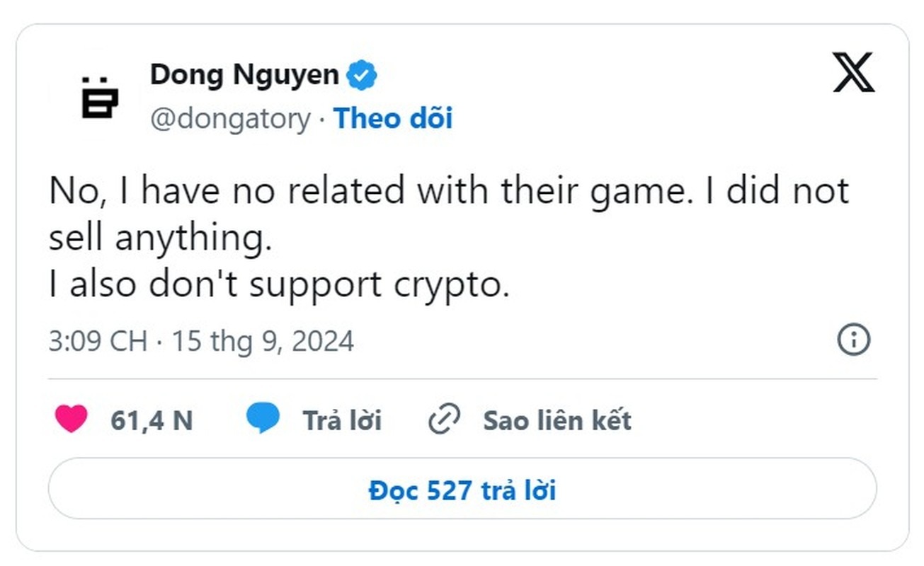Click the blue verified badge
Viewport: 924px width, 566px height.
point(362,76)
